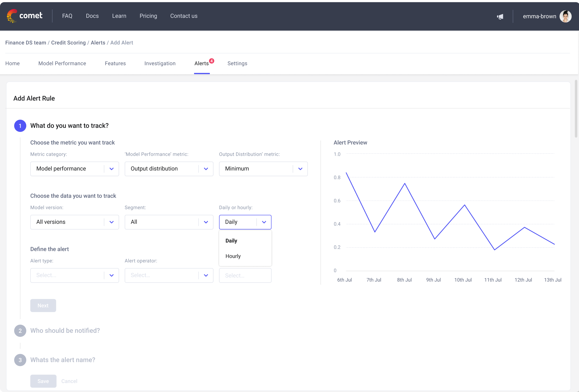The height and width of the screenshot is (392, 579).
Task: Click the Save button
Action: [43, 381]
